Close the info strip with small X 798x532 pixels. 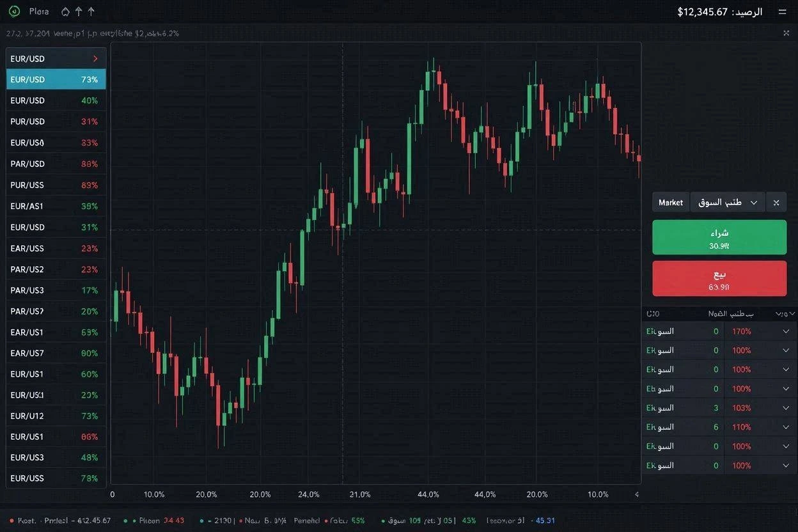tap(786, 33)
